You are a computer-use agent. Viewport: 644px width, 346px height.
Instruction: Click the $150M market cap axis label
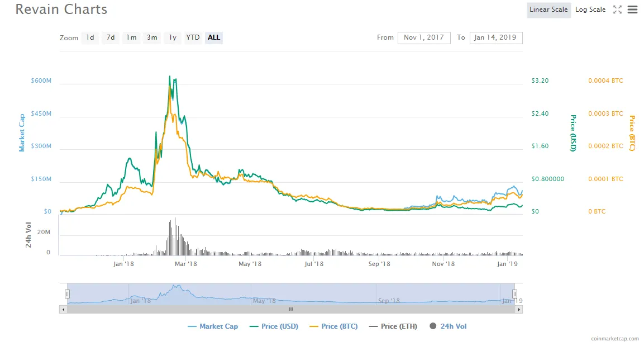(x=41, y=179)
